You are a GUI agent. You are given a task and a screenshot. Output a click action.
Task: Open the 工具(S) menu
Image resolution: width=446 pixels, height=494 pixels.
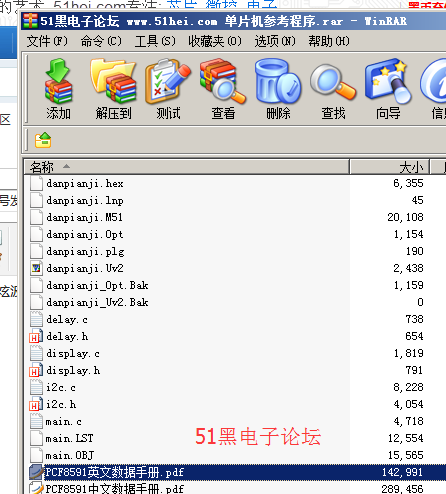tap(155, 41)
